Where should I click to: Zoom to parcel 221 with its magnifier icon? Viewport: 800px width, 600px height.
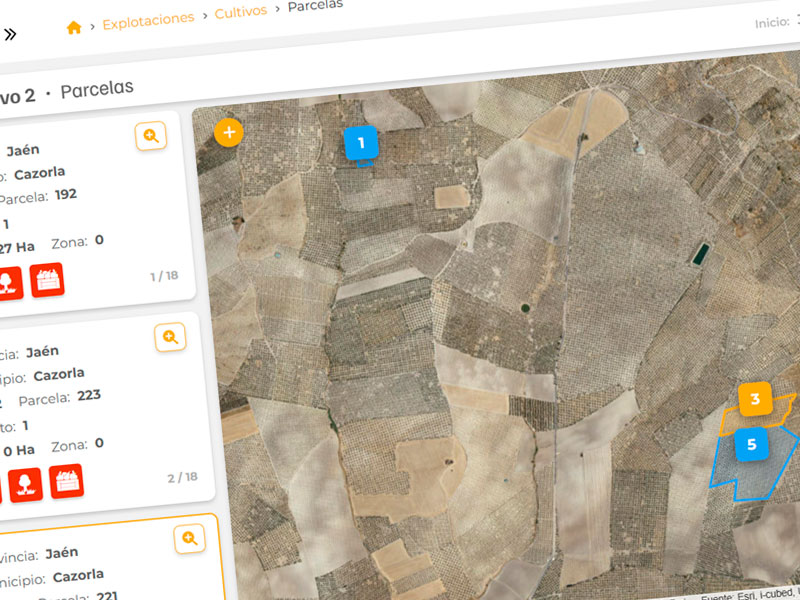[189, 539]
